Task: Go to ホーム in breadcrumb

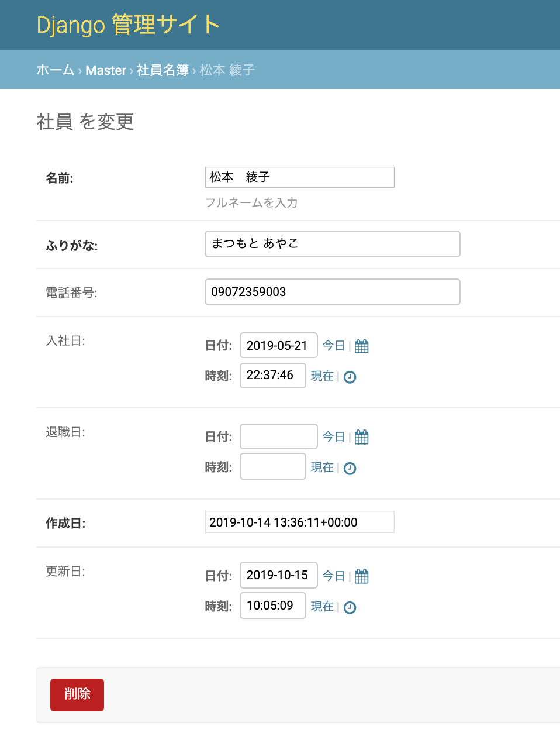Action: (56, 70)
